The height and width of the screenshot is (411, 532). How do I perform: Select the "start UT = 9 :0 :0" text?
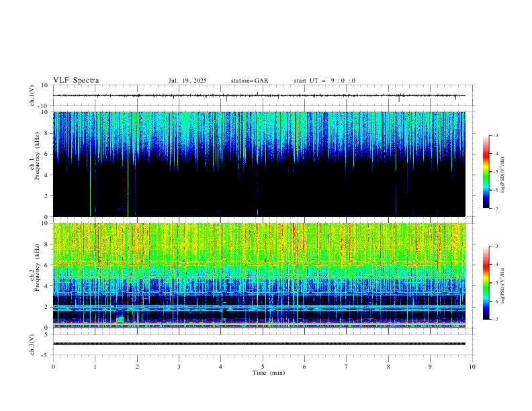point(324,81)
